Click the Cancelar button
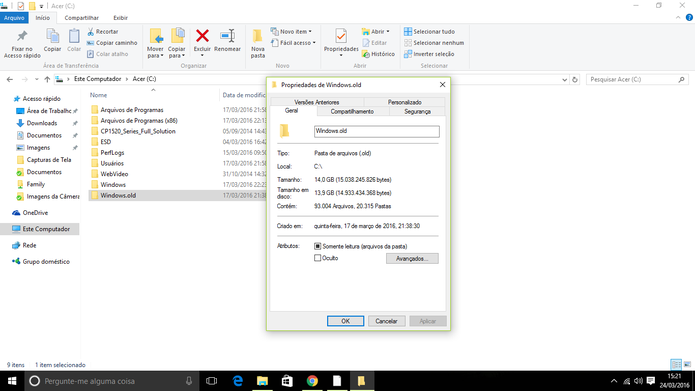 coord(387,321)
